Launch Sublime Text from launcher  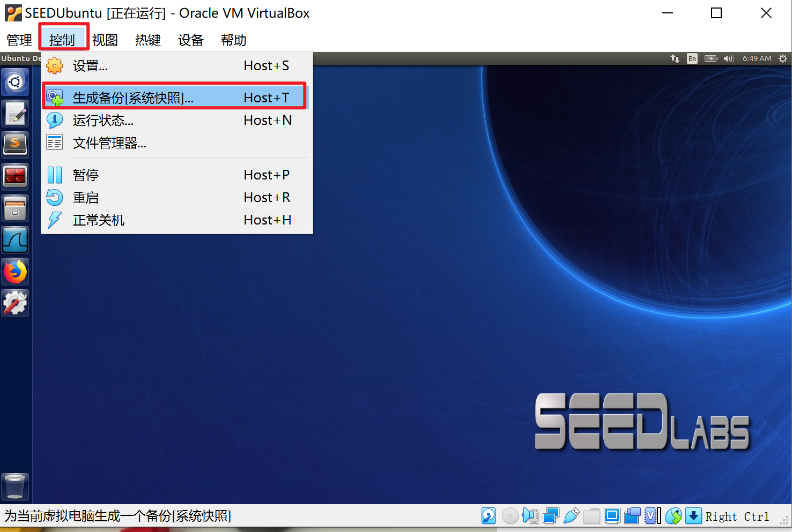click(15, 144)
